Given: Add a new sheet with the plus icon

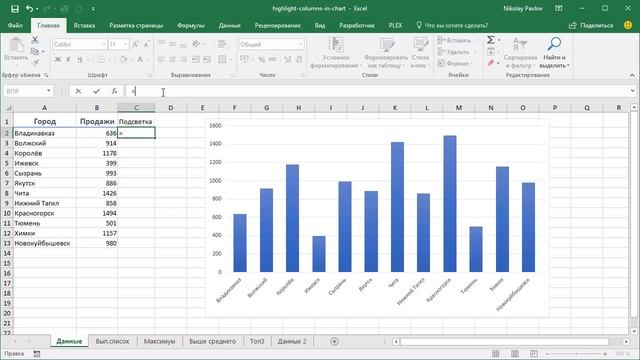Looking at the screenshot, I should 334,341.
